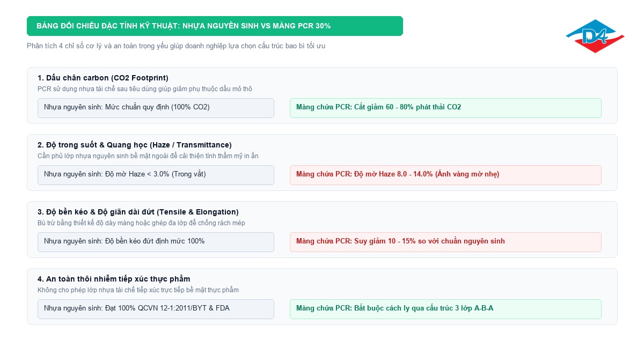Click 'Nhựa nguyên sinh: Mức chuẩn quy định' box
Screen dimensions: 644x362
(156, 108)
